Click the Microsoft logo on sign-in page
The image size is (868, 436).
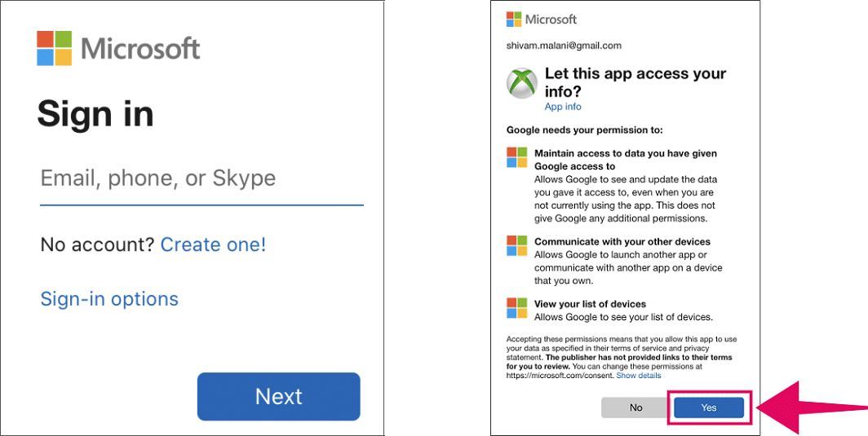[x=118, y=49]
